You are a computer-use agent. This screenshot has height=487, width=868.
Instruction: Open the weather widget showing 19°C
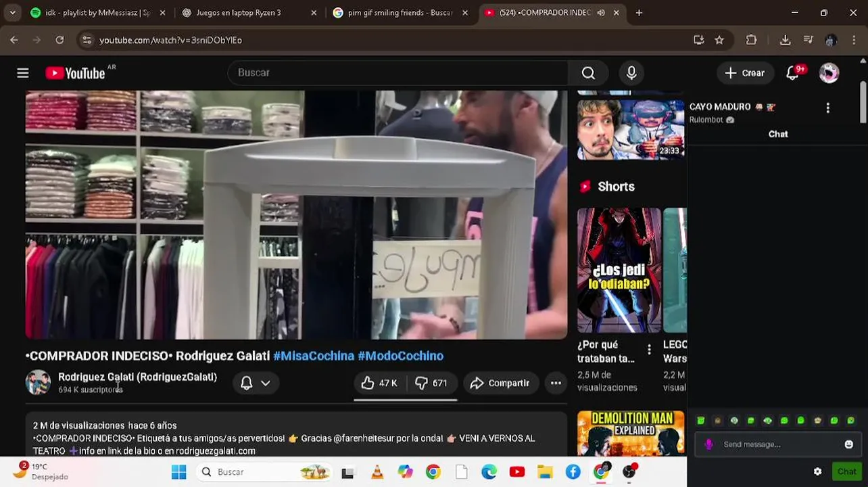pyautogui.click(x=41, y=471)
